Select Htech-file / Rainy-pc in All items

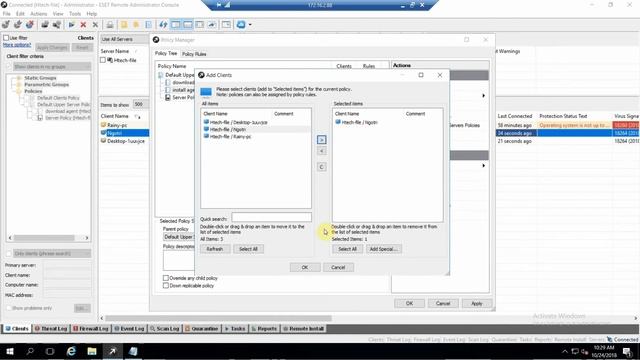point(230,137)
